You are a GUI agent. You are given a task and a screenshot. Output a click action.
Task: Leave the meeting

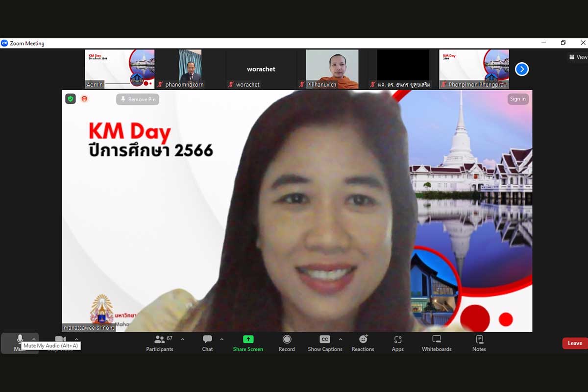[574, 343]
